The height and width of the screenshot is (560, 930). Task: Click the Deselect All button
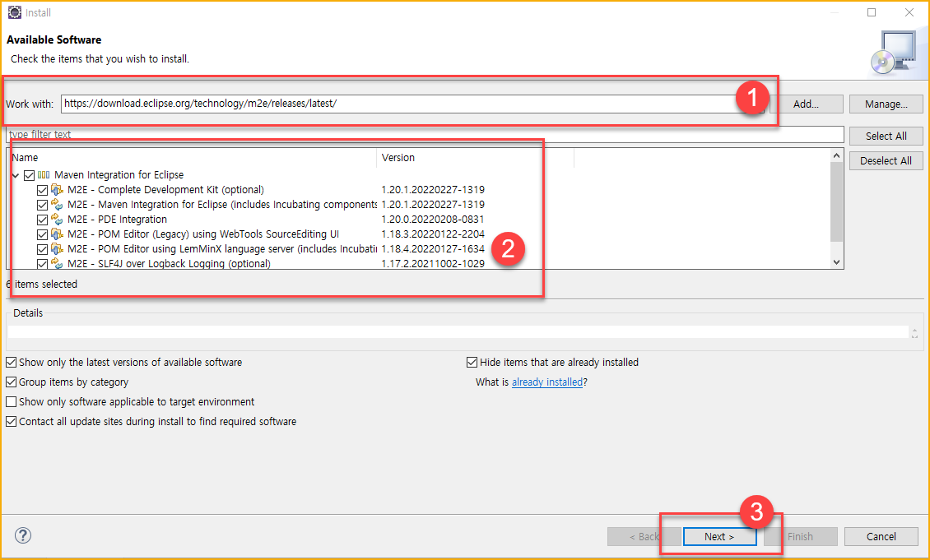click(886, 161)
